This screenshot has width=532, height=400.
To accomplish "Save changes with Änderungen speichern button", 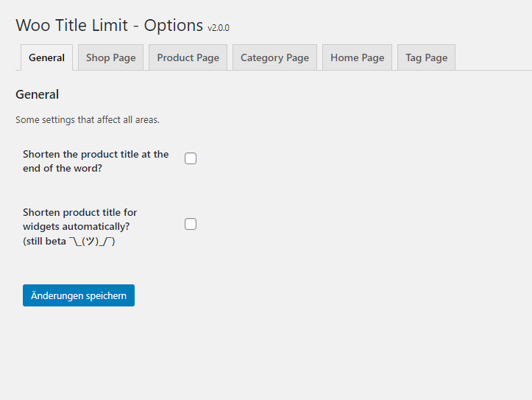I will coord(79,295).
